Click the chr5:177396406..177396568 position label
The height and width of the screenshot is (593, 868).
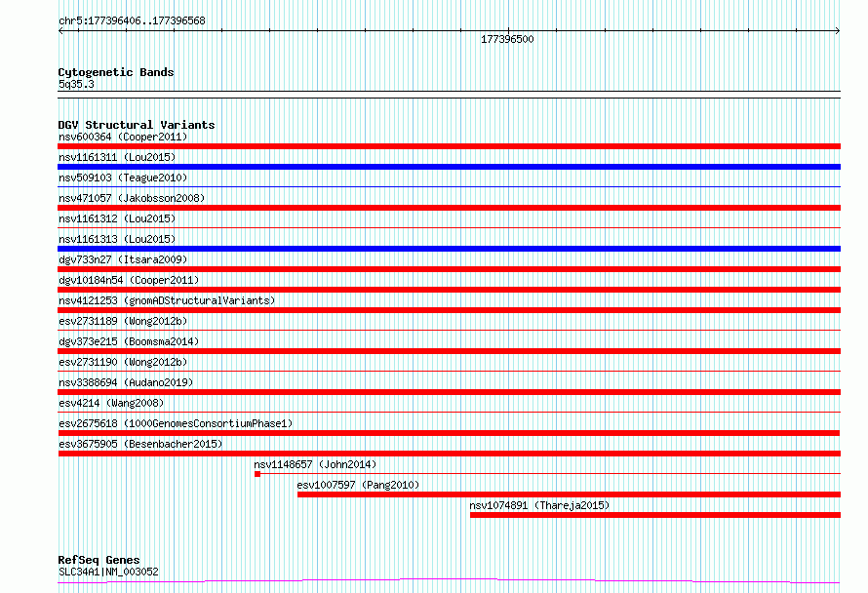click(132, 20)
